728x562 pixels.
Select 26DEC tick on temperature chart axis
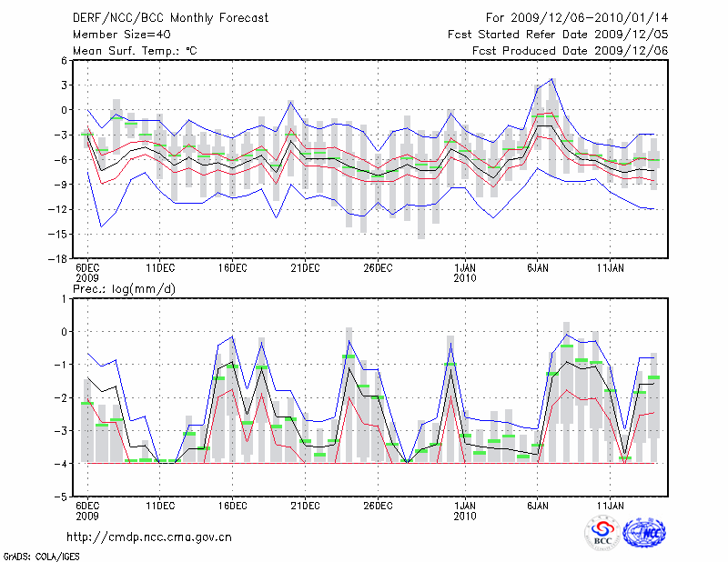tap(378, 268)
